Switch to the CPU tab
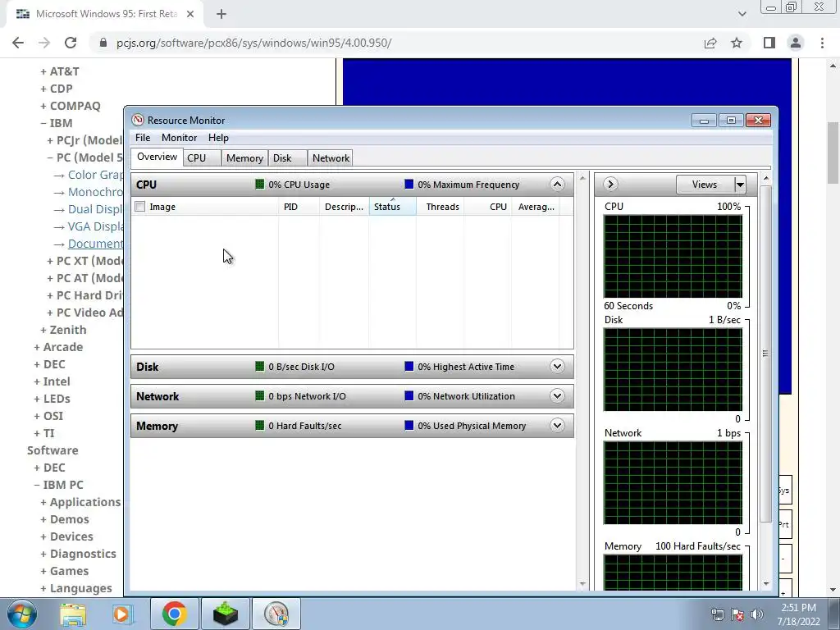 tap(203, 158)
